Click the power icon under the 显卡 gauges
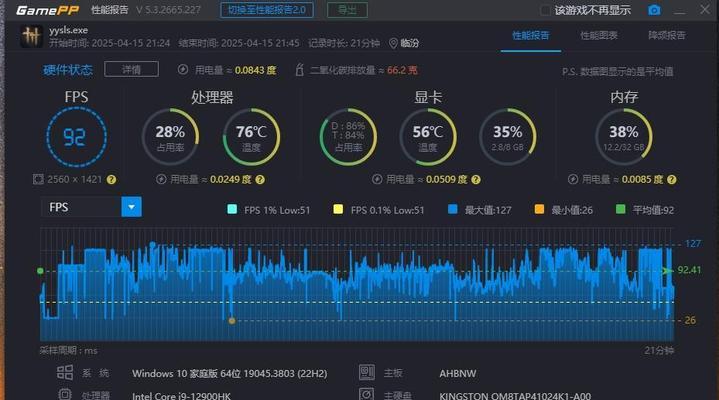Viewport: 719px width, 400px height. point(377,179)
